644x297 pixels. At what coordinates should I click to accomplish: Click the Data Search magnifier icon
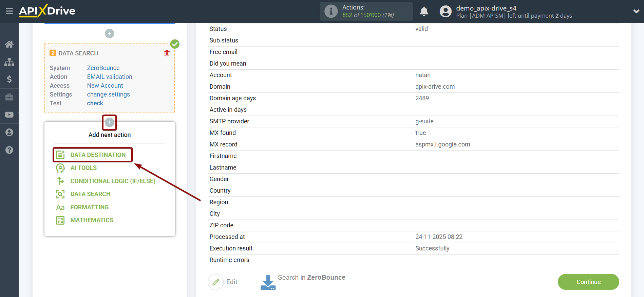coord(60,194)
